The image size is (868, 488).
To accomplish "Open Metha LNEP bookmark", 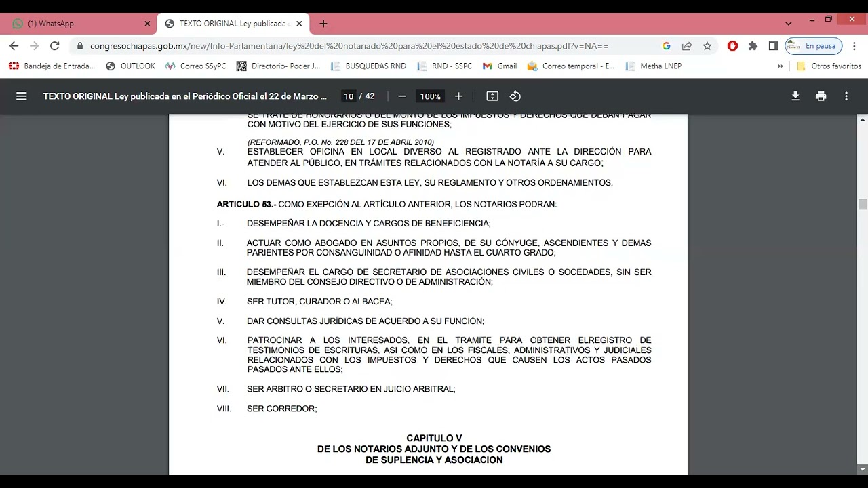I will point(654,66).
